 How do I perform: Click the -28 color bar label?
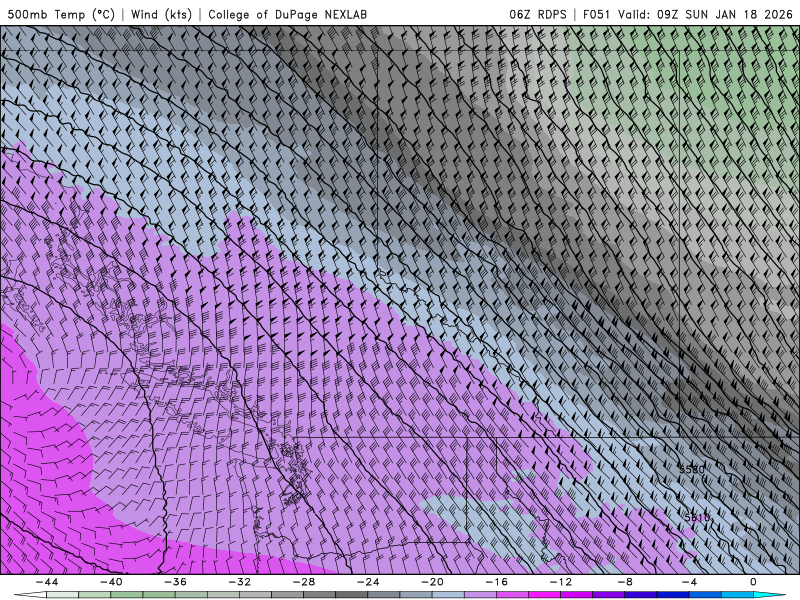(x=304, y=582)
